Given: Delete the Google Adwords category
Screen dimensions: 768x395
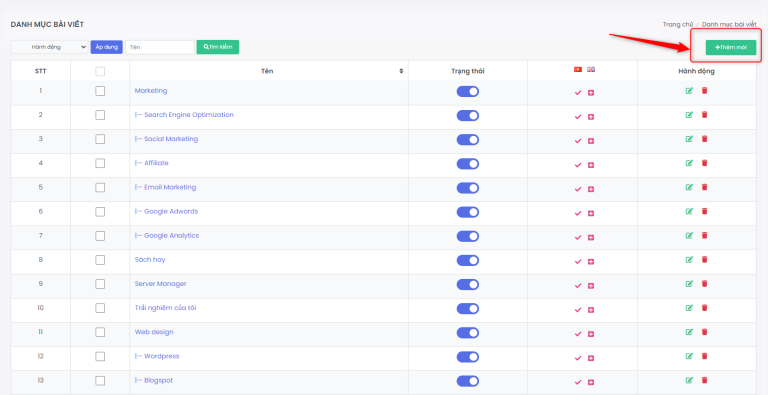Looking at the screenshot, I should click(704, 211).
